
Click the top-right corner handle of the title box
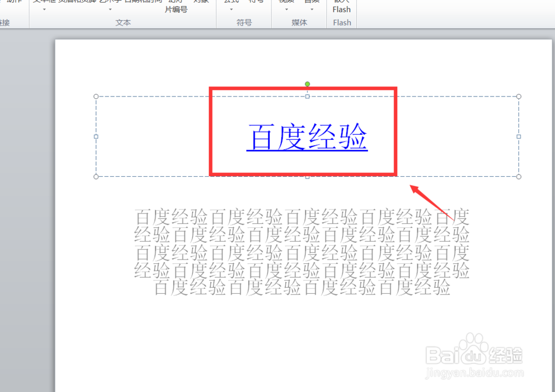point(519,96)
